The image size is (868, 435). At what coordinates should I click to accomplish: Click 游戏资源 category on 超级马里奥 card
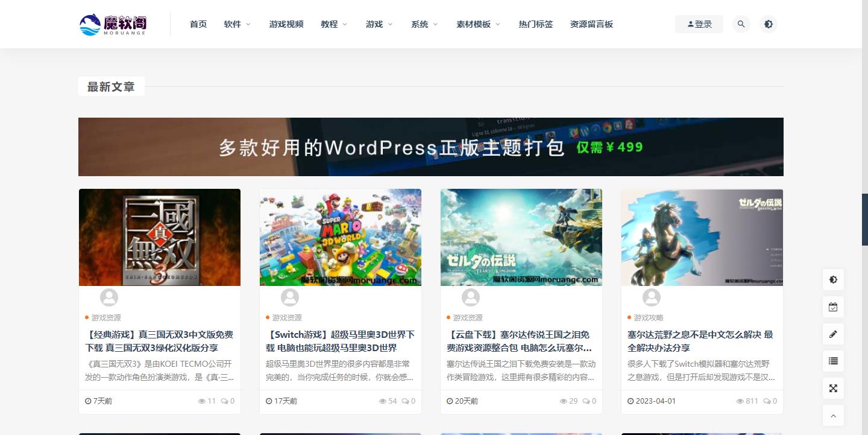pyautogui.click(x=287, y=317)
